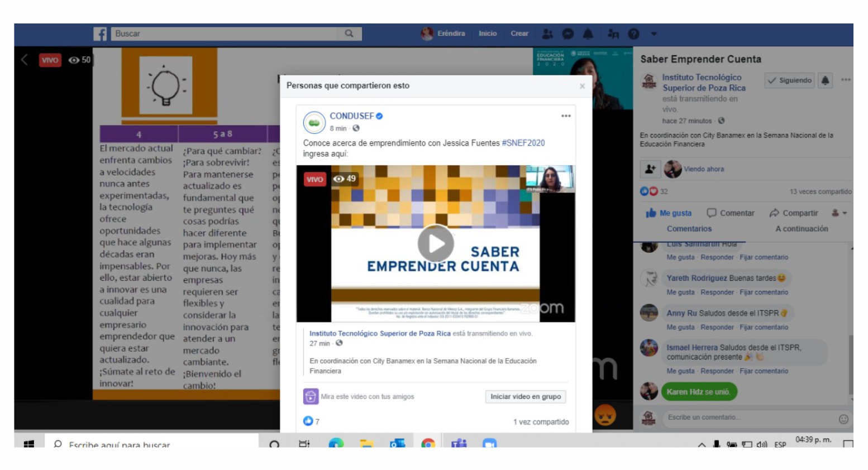The height and width of the screenshot is (470, 868).
Task: Toggle Me gusta on the live video
Action: click(669, 213)
